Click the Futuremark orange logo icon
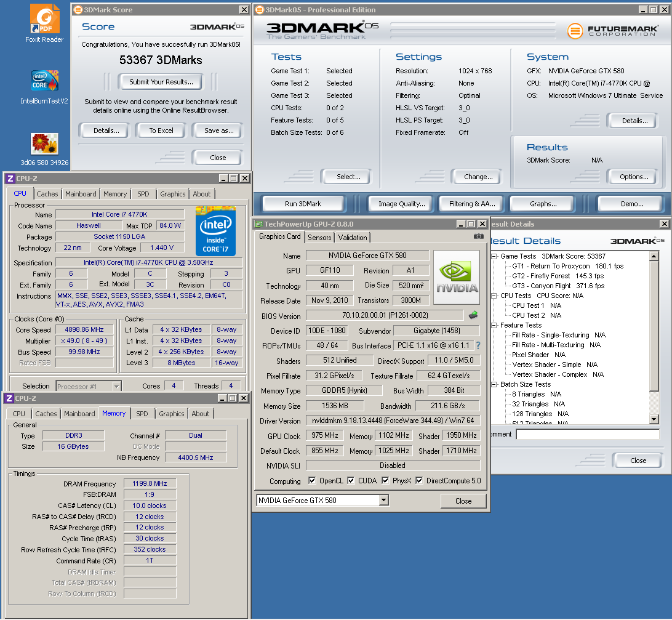The width and height of the screenshot is (672, 620). 575,31
